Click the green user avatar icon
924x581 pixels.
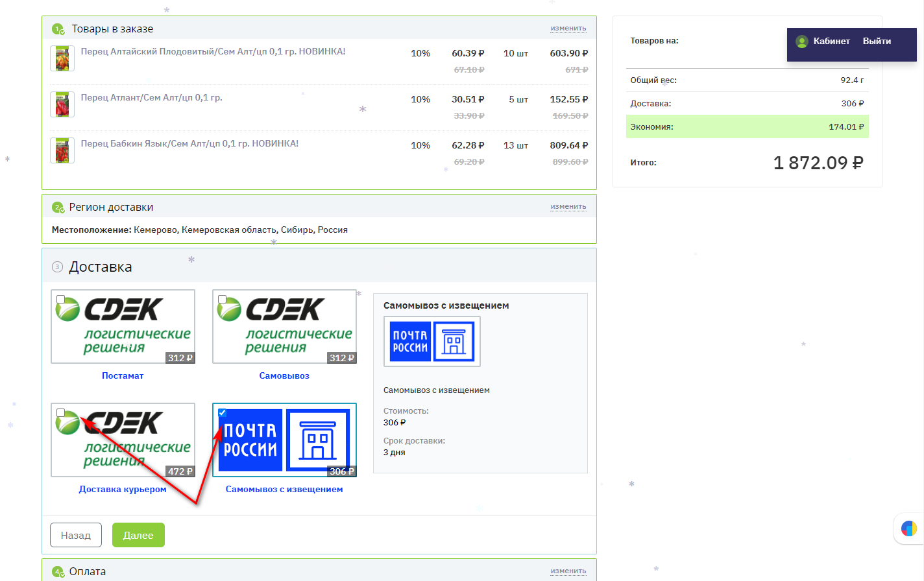802,41
